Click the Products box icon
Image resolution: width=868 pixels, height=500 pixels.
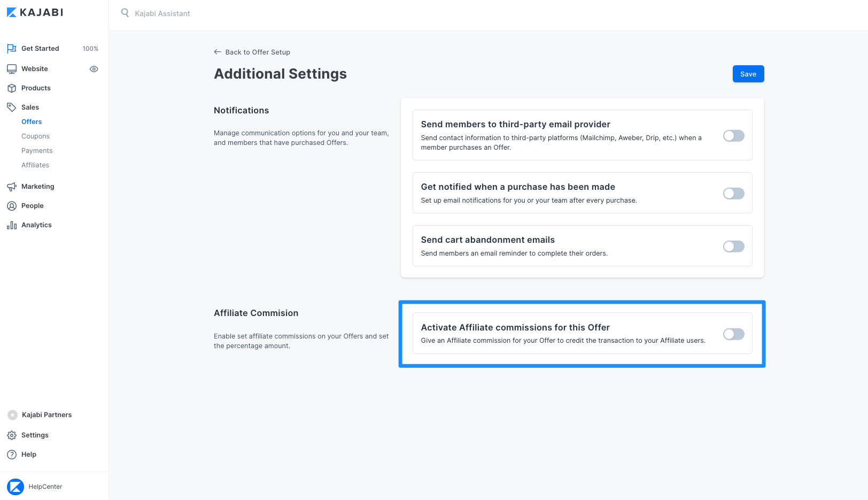12,88
